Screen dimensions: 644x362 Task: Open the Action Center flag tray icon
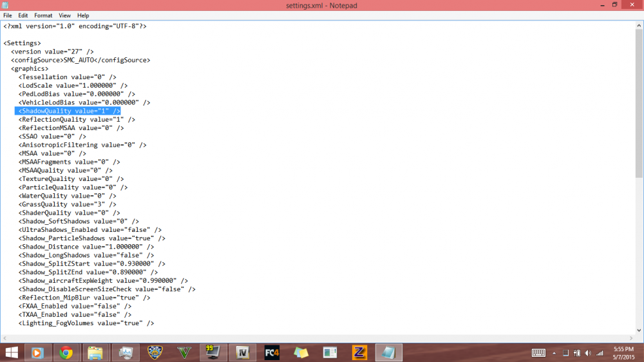565,353
